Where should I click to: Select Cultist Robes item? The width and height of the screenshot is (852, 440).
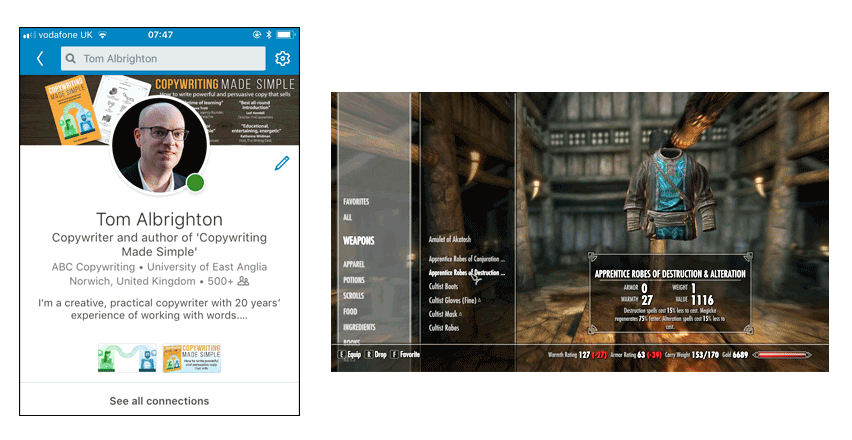pyautogui.click(x=444, y=328)
